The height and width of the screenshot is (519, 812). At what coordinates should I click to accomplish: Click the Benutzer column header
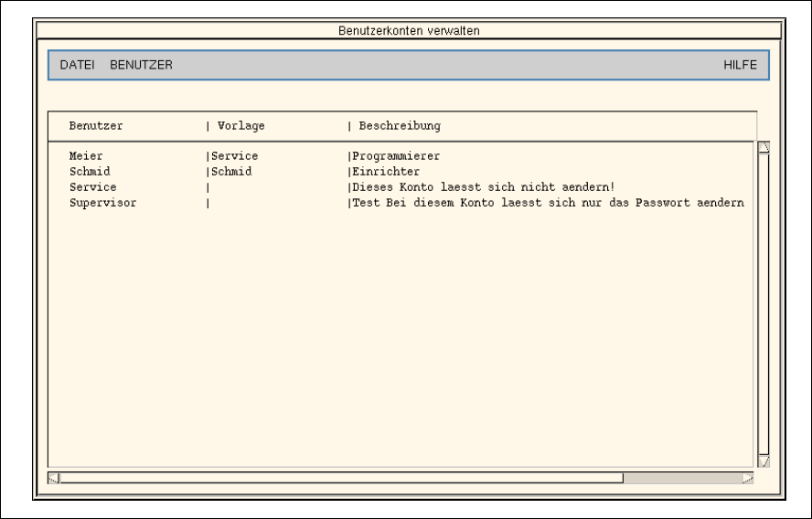[x=96, y=125]
